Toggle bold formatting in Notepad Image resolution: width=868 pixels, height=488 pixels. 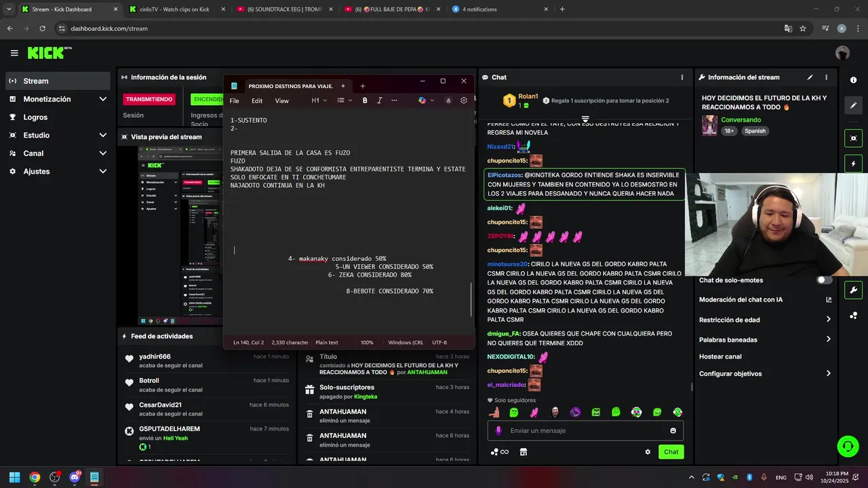click(365, 100)
